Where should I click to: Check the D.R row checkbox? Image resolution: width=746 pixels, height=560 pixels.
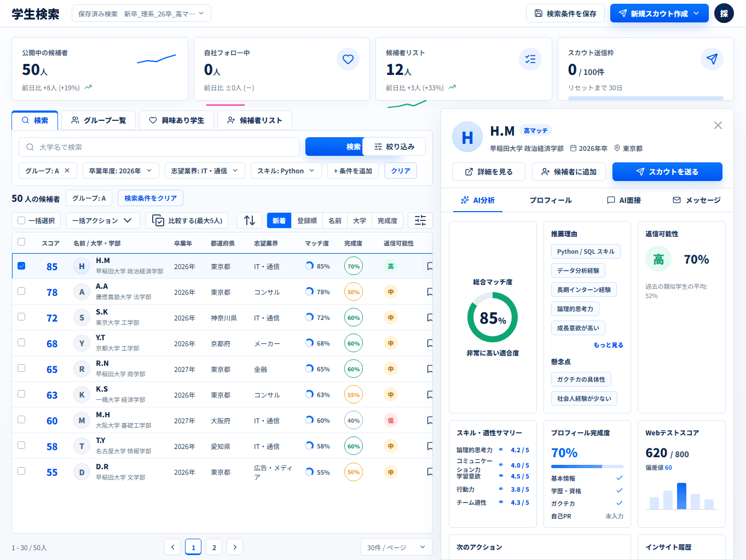click(x=21, y=471)
